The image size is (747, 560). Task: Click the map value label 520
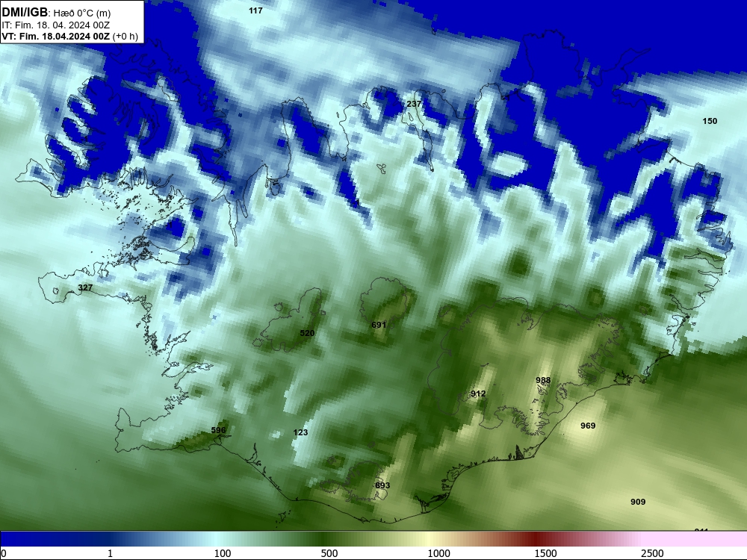307,333
